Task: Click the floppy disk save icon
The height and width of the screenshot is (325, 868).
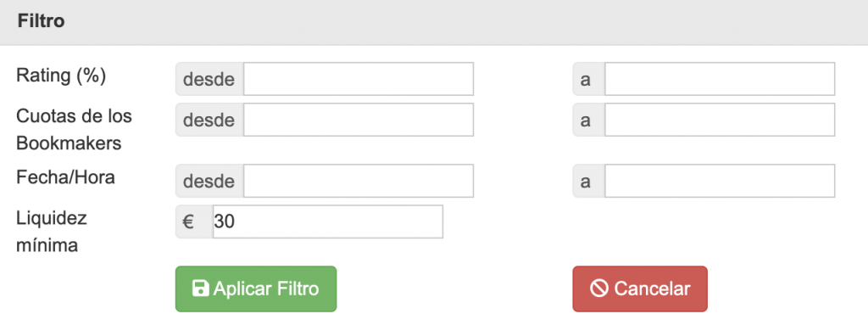Action: click(x=200, y=289)
